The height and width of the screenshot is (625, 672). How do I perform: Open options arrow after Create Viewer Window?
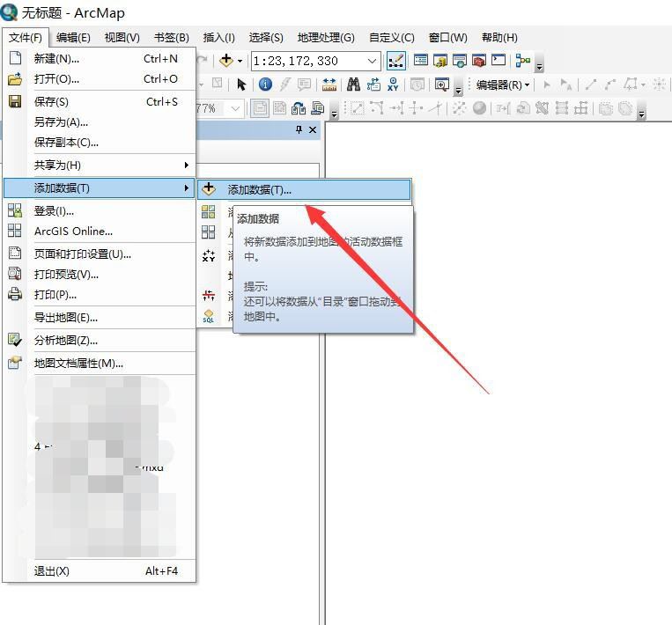tap(459, 91)
